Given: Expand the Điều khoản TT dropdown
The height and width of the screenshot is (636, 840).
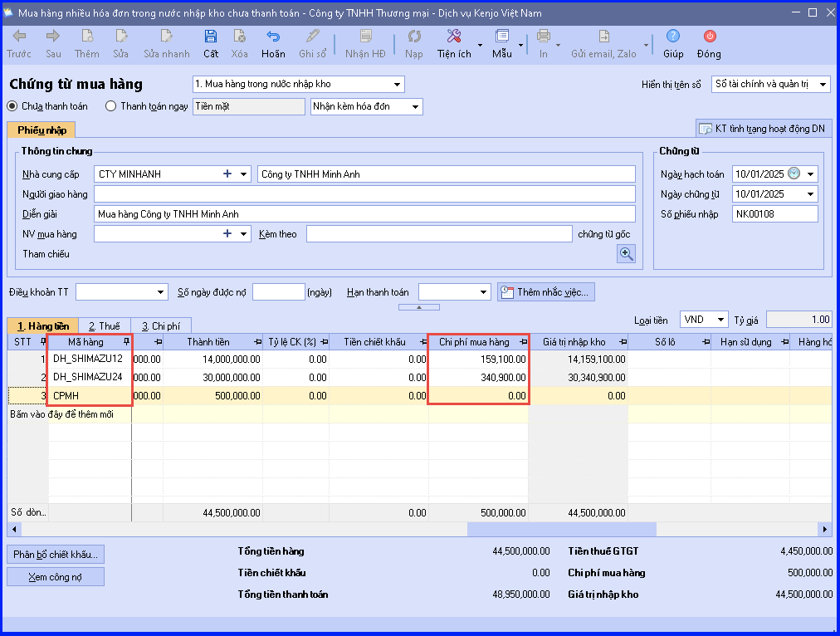Looking at the screenshot, I should [x=160, y=292].
